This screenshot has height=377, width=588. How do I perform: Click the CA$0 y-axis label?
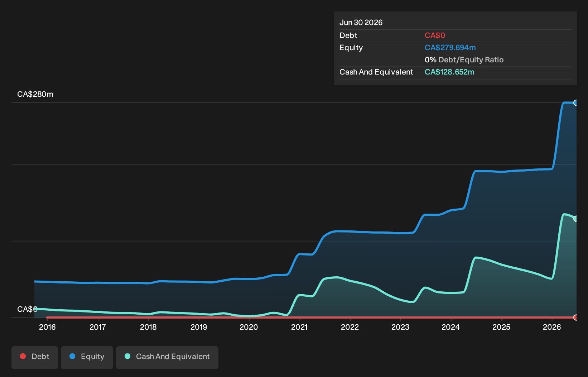27,309
